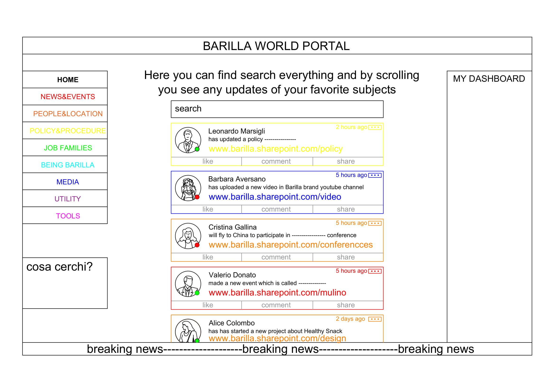Image resolution: width=555 pixels, height=392 pixels.
Task: Click the main search field
Action: click(x=277, y=109)
